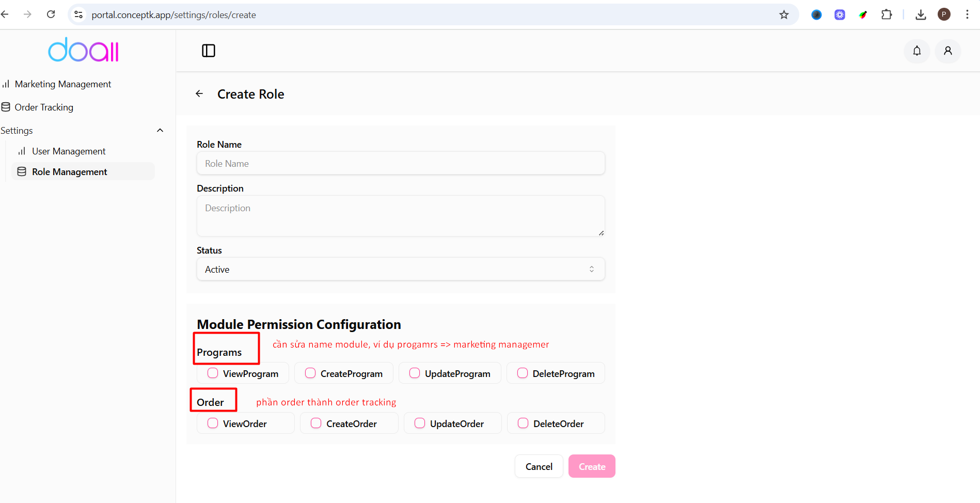Open the browser extensions puzzle icon
The height and width of the screenshot is (503, 980).
click(x=886, y=14)
